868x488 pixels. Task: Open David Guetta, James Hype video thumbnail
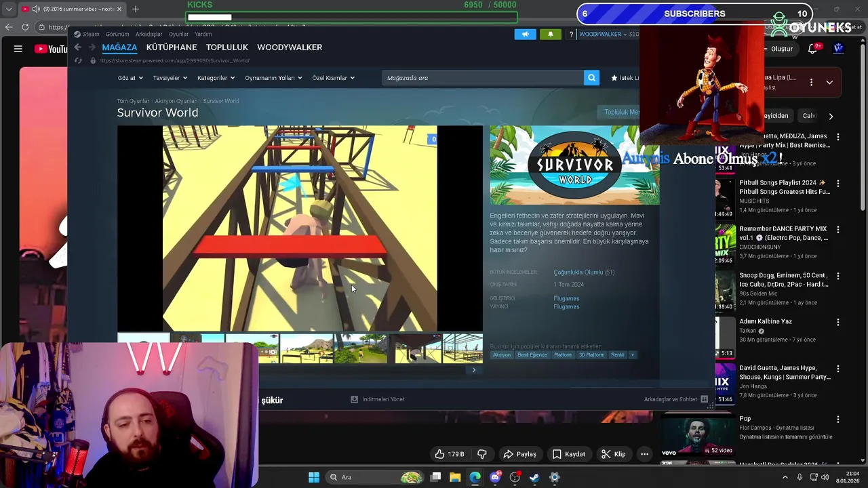[x=725, y=383]
